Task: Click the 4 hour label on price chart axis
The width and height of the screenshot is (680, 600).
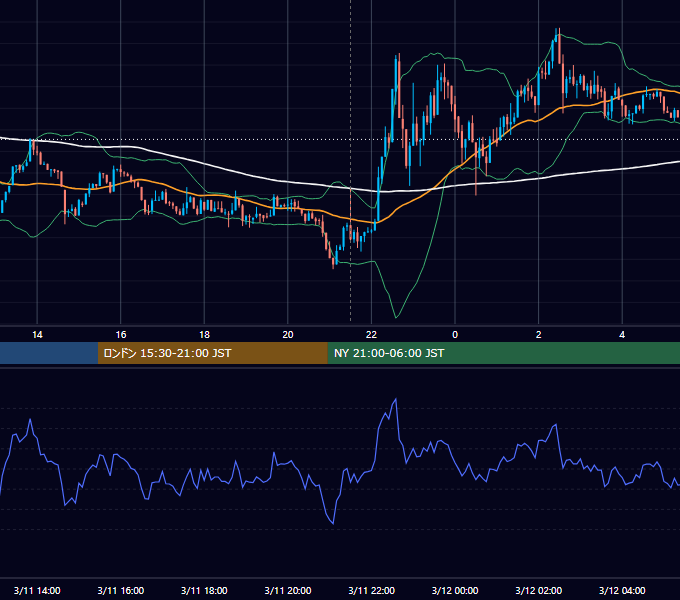Action: click(x=622, y=335)
